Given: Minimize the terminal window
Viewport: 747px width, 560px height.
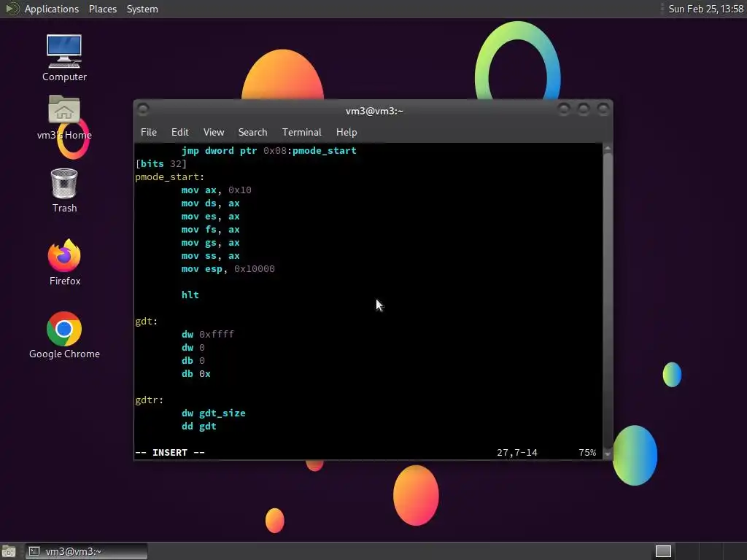Looking at the screenshot, I should point(564,110).
